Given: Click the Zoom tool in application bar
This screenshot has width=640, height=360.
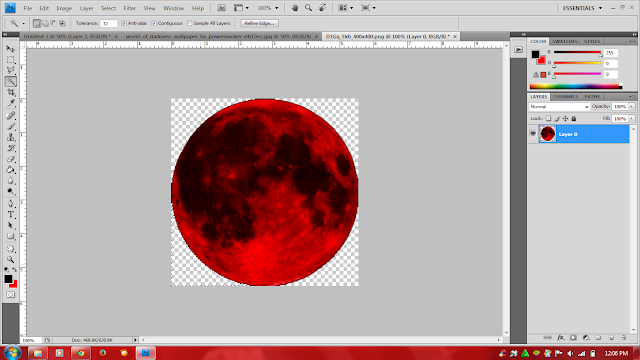Looking at the screenshot, I should pyautogui.click(x=309, y=8).
